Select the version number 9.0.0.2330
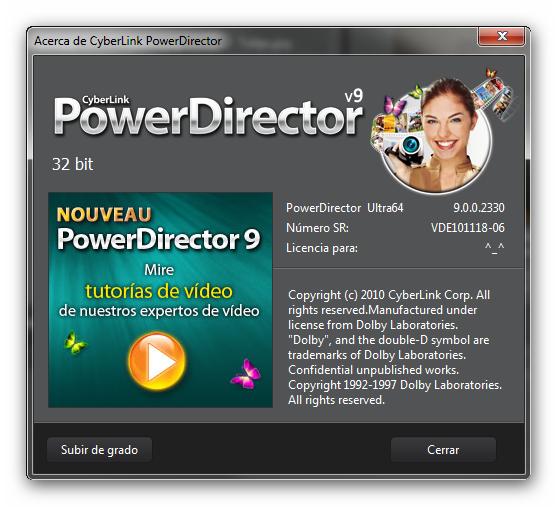558x507 pixels. tap(479, 208)
